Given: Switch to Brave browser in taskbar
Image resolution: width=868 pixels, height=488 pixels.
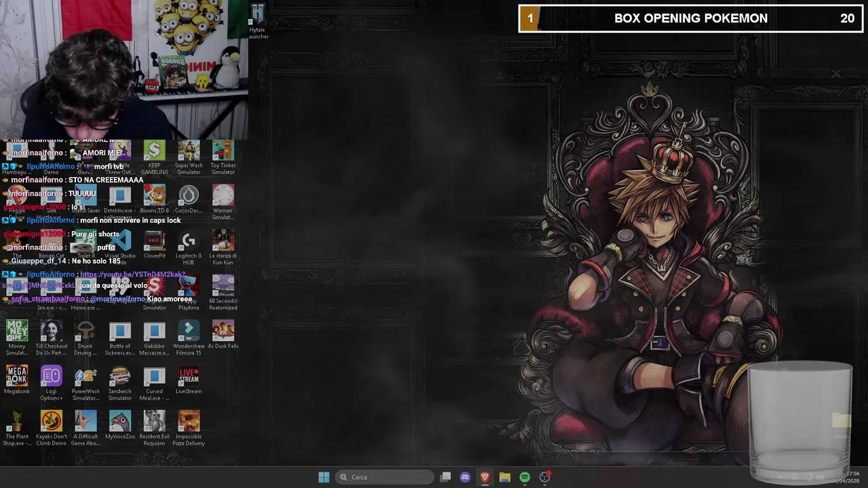Looking at the screenshot, I should [485, 477].
